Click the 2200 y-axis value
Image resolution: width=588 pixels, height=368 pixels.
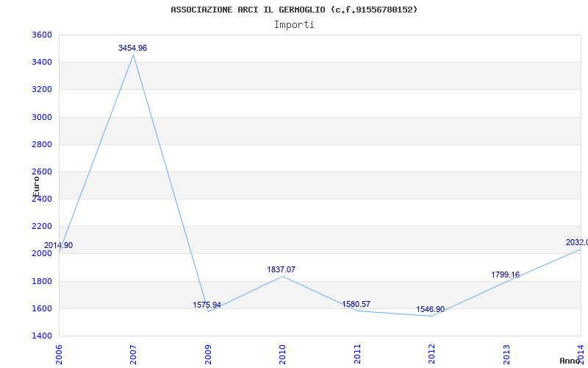(42, 227)
